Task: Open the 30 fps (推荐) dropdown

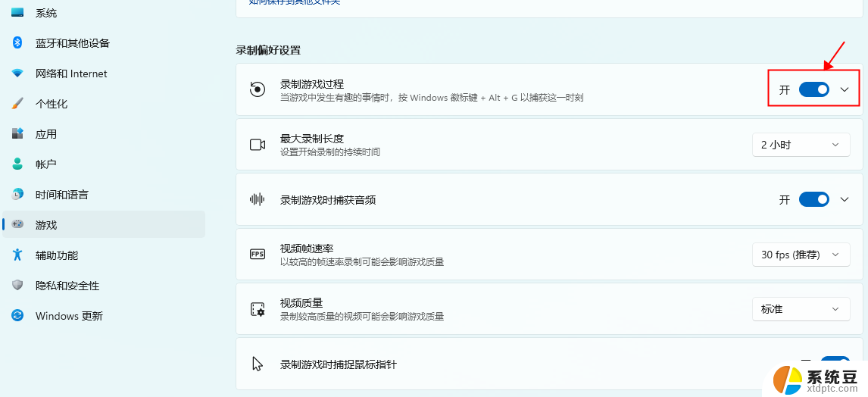Action: 801,254
